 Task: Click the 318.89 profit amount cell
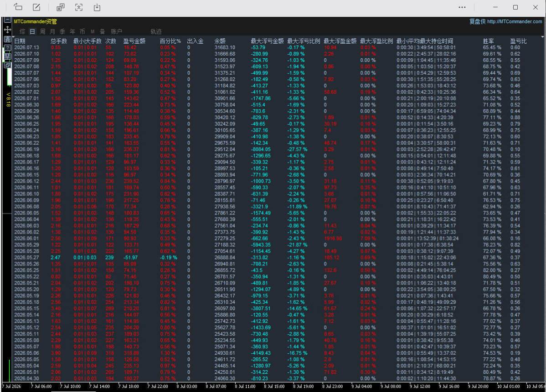click(x=131, y=353)
